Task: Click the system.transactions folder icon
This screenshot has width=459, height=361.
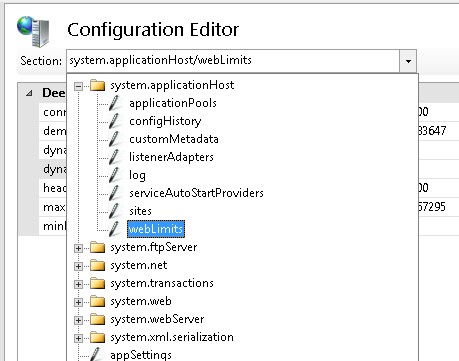Action: pyautogui.click(x=98, y=283)
